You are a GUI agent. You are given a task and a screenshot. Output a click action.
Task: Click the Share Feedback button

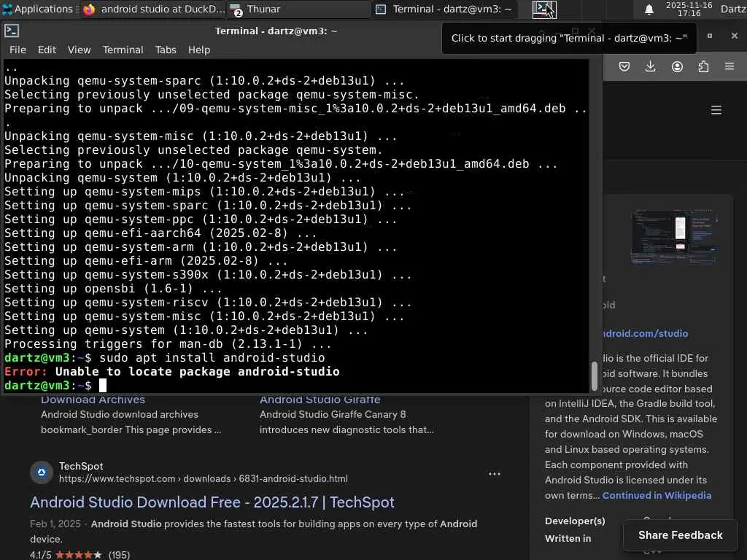[x=681, y=535]
